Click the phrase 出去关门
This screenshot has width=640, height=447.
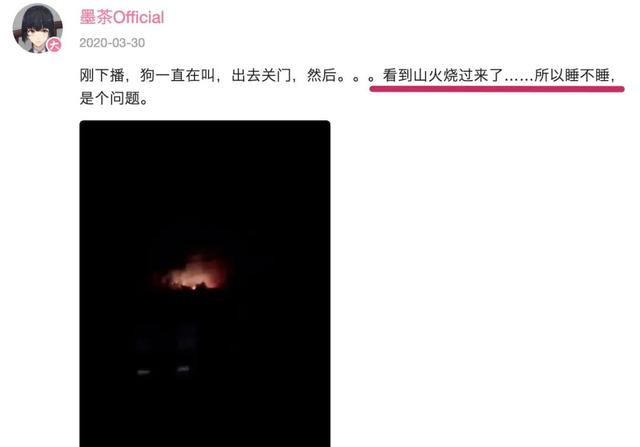(261, 76)
